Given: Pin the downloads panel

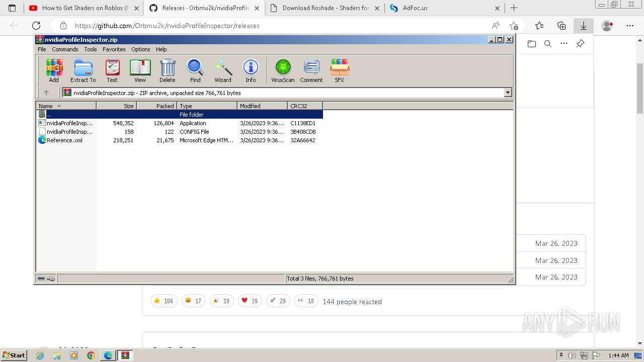Looking at the screenshot, I should tap(580, 44).
